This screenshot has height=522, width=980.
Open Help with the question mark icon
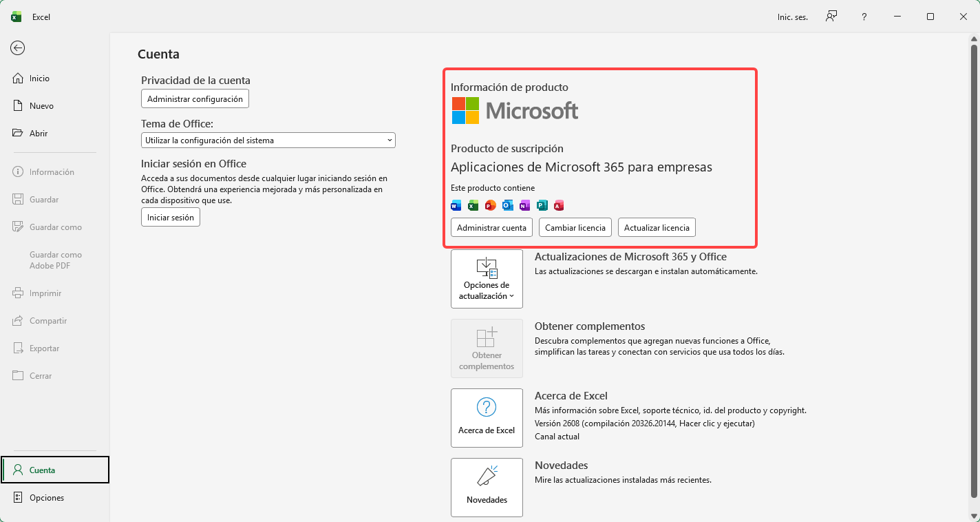pos(864,17)
